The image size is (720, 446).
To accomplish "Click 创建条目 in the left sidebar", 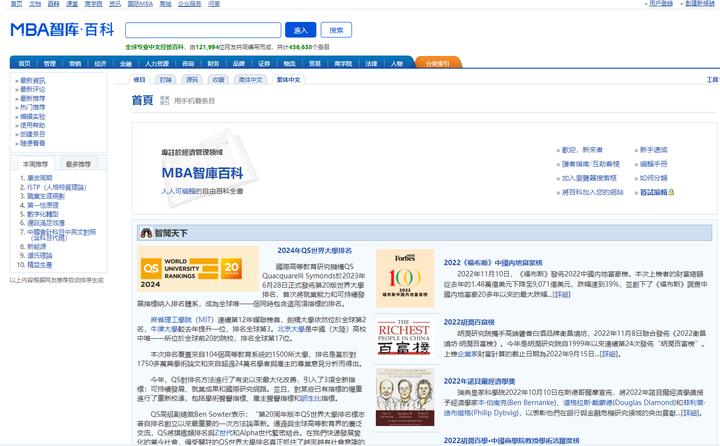I will click(x=33, y=134).
